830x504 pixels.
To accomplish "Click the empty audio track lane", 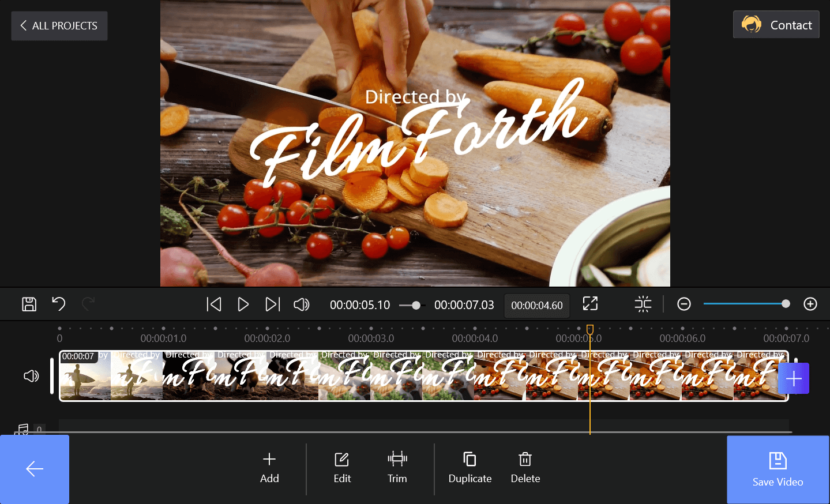I will (424, 426).
